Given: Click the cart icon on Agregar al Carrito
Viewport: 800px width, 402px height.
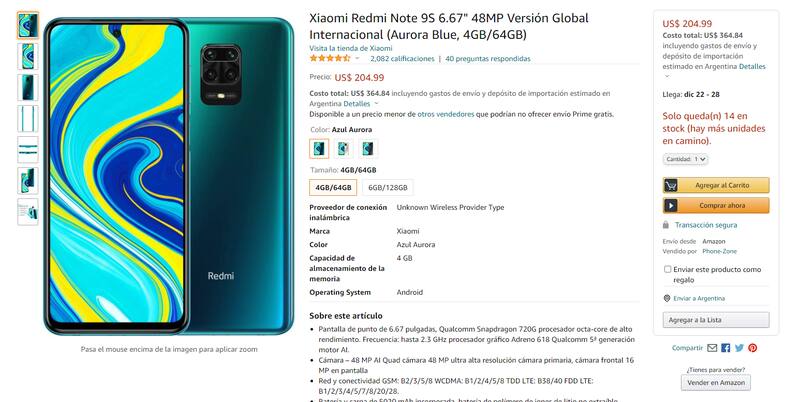Looking at the screenshot, I should 671,185.
